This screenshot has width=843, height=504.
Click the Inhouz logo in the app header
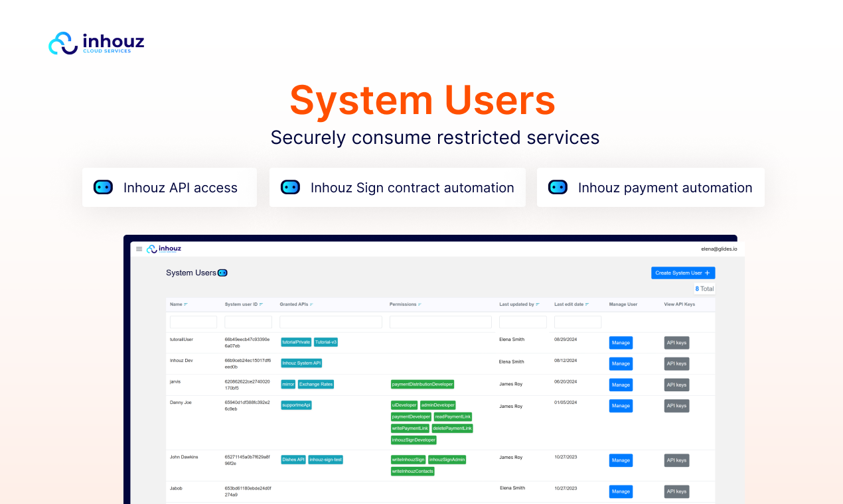[x=164, y=249]
